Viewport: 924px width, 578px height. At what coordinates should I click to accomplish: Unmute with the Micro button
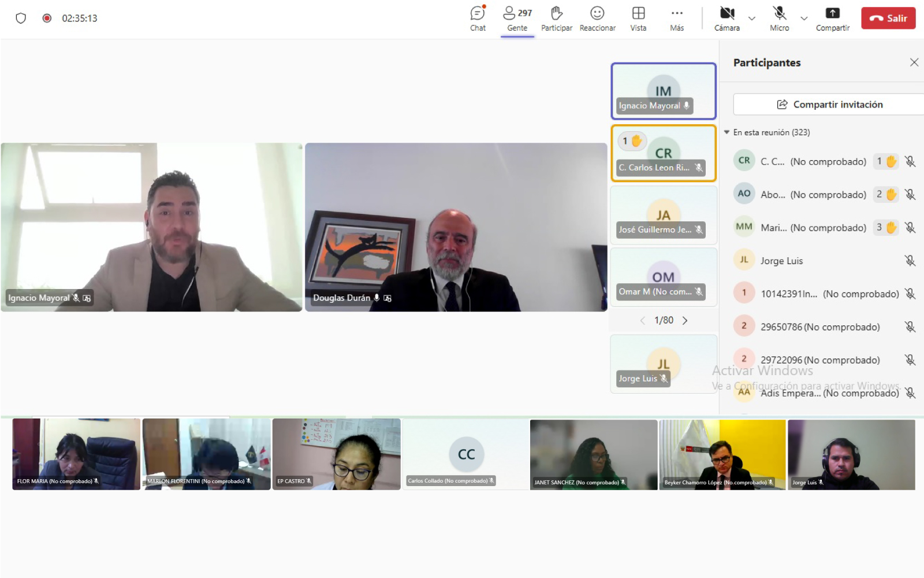click(780, 18)
